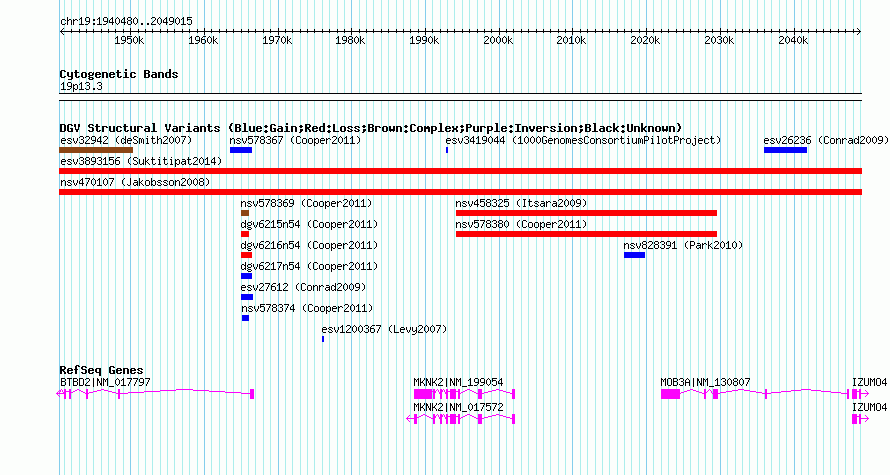Click the esv27612 (Conrad2009) label
The height and width of the screenshot is (475, 890).
(x=304, y=288)
